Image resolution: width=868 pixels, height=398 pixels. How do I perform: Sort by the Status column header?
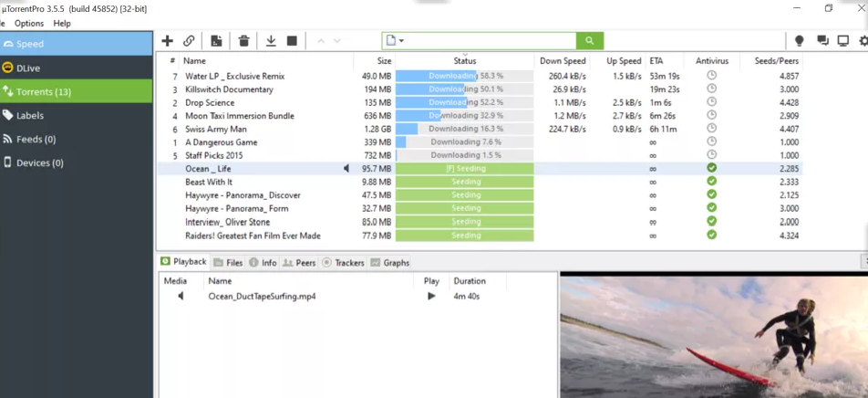(x=464, y=61)
